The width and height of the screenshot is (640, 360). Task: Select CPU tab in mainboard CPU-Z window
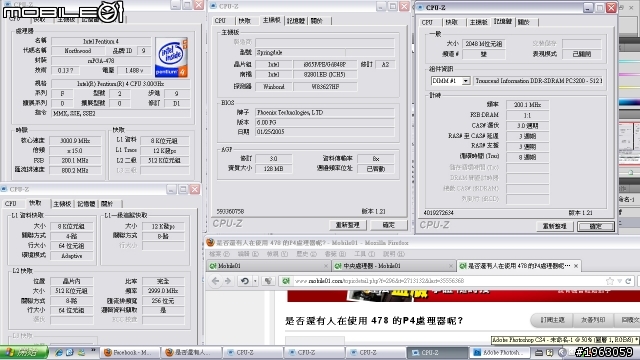pyautogui.click(x=220, y=20)
